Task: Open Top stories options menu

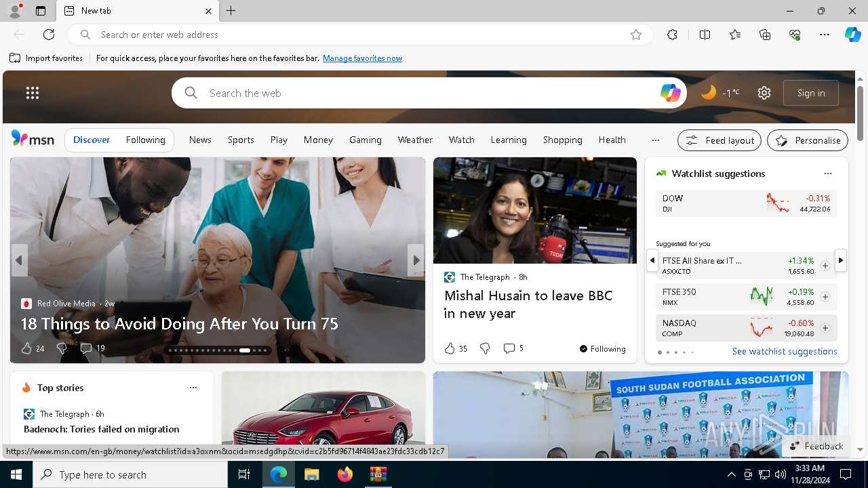Action: (193, 388)
